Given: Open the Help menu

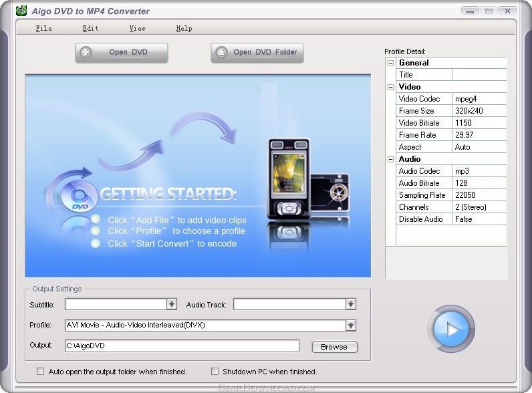Looking at the screenshot, I should (x=184, y=28).
